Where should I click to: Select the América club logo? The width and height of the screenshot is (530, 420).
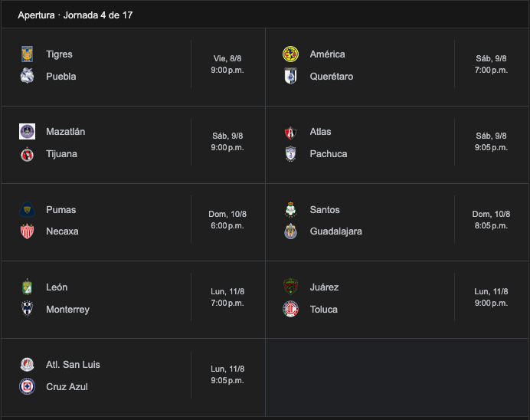tap(290, 54)
